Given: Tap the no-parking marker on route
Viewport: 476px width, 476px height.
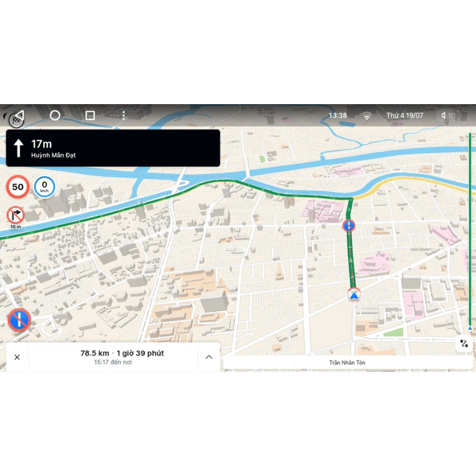Looking at the screenshot, I should pyautogui.click(x=349, y=226).
